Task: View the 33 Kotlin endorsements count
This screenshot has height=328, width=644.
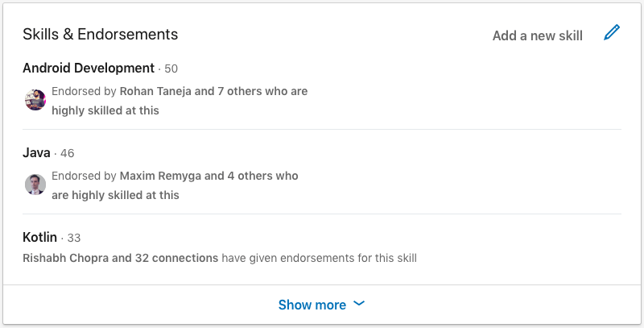Action: [74, 238]
